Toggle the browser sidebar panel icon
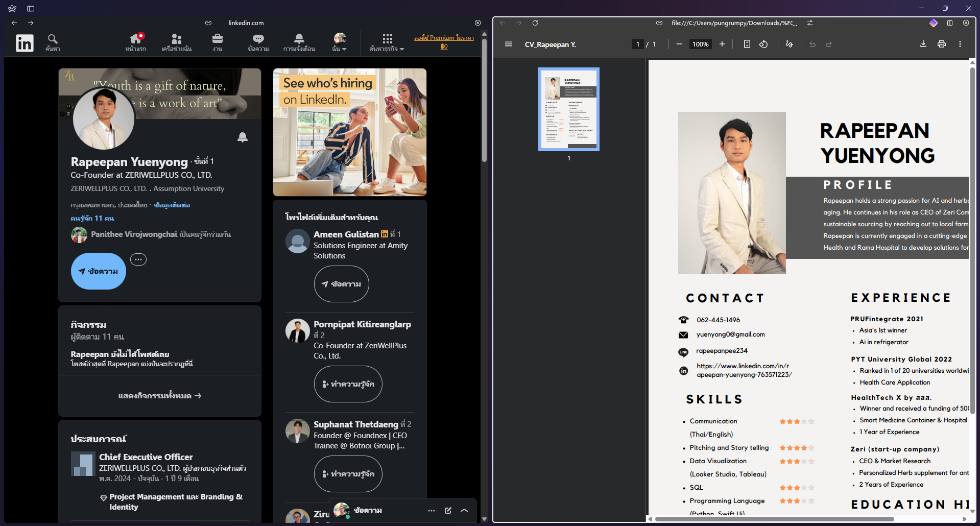Screen dimensions: 980x526 (x=31, y=9)
